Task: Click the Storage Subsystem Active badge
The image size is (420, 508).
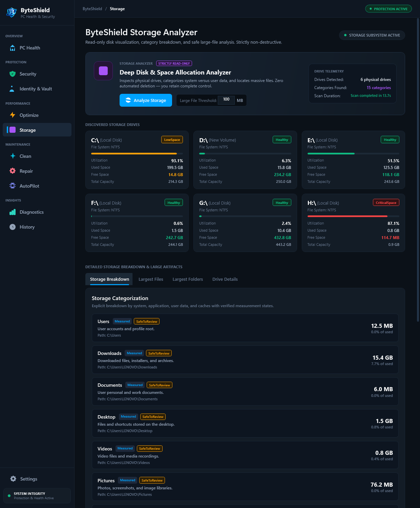Action: click(x=372, y=35)
